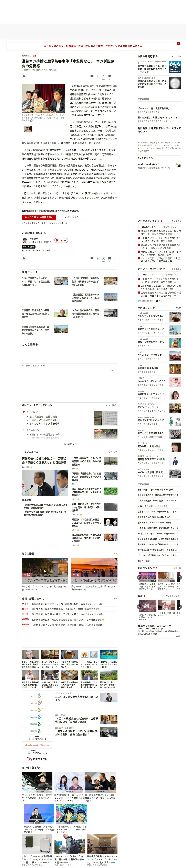Image resolution: width=186 pixels, height=868 pixels.
Task: Click もっと見る beside ソーシャルランキング
Action: 176,269
